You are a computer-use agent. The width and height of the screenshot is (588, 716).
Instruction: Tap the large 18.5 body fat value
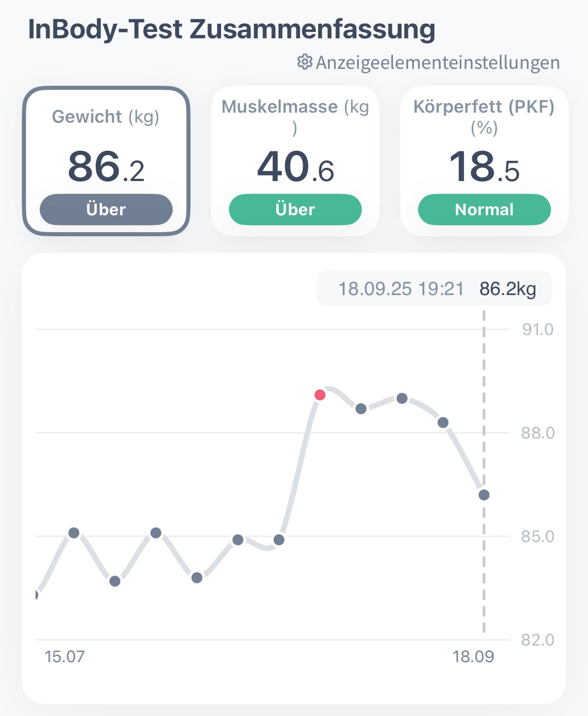(484, 167)
